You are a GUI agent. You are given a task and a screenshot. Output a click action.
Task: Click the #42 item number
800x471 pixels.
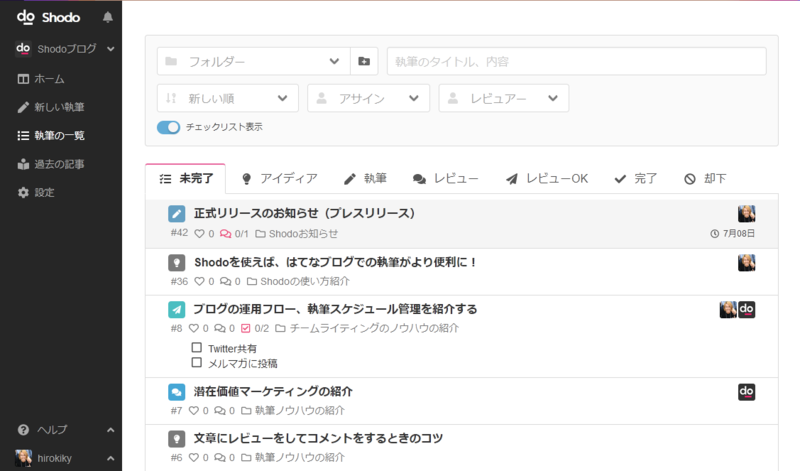[179, 233]
